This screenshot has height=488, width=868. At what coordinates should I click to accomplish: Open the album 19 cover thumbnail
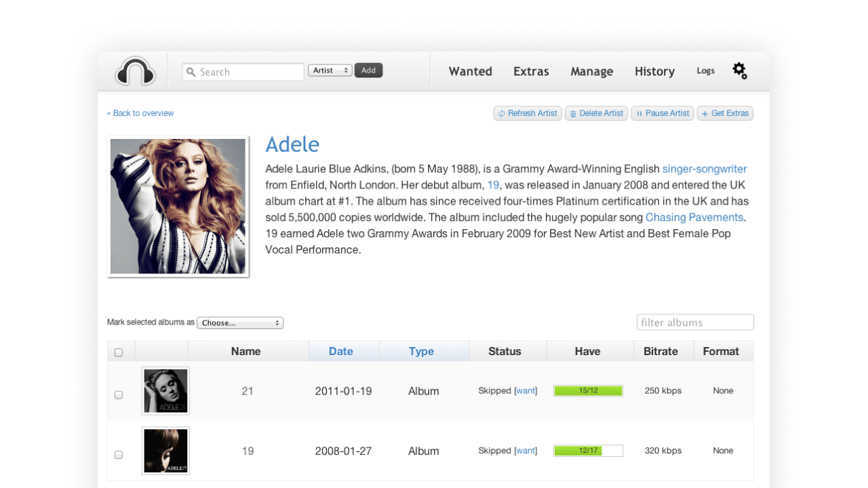[x=165, y=451]
